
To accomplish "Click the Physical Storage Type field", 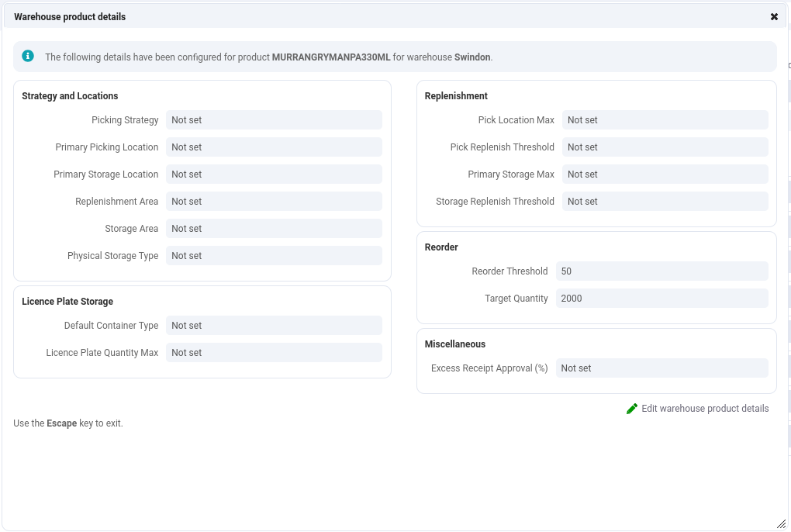I will (274, 256).
